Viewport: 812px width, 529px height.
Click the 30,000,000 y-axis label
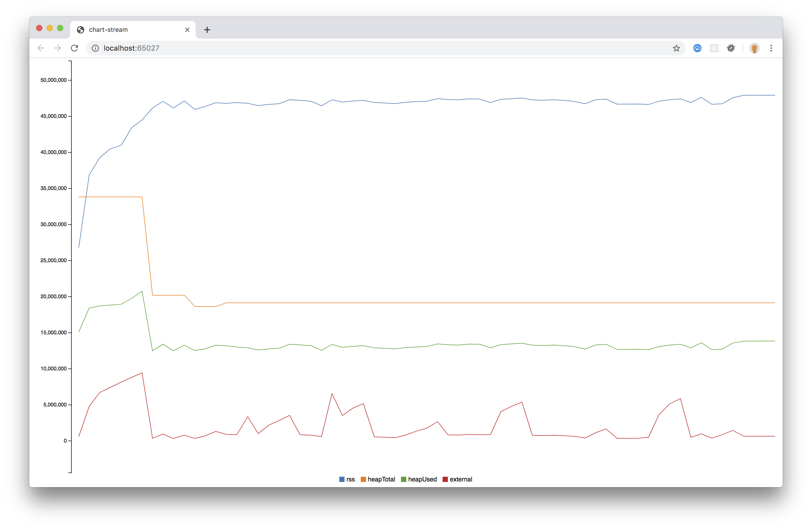click(x=54, y=224)
